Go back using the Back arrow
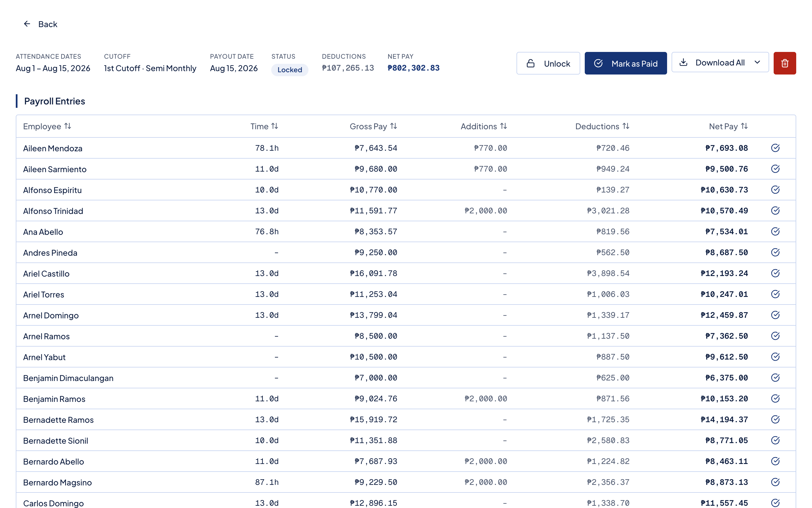812x508 pixels. tap(40, 24)
